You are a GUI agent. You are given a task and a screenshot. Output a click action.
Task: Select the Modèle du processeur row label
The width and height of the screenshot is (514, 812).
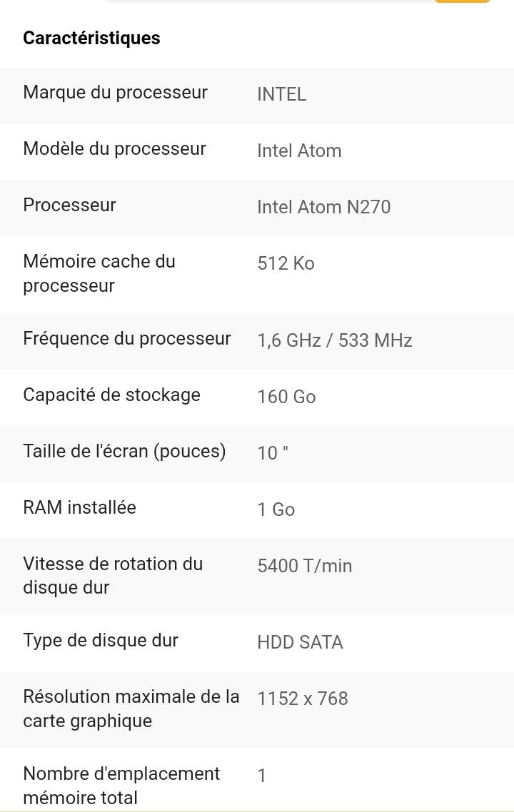114,148
